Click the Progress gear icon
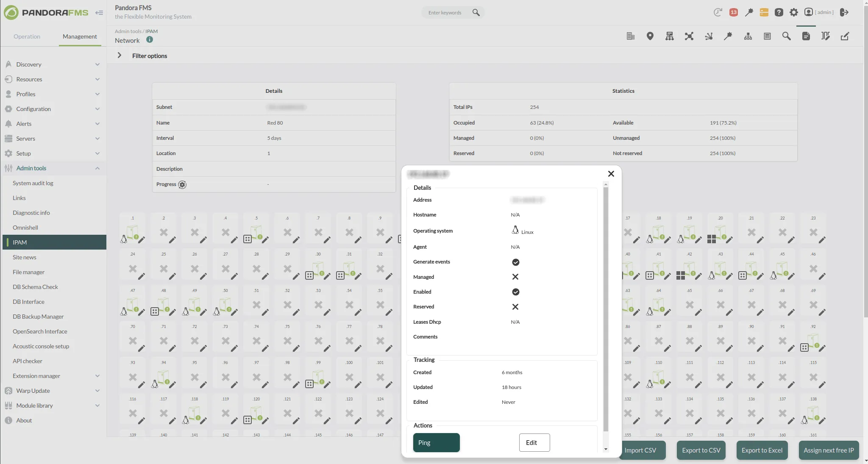868x464 pixels. (182, 184)
